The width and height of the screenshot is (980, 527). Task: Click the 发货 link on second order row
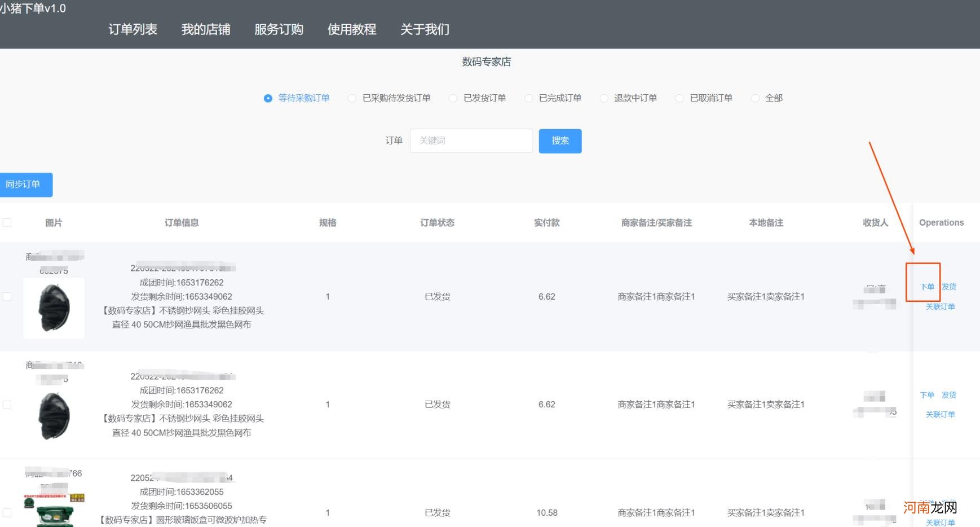pyautogui.click(x=949, y=395)
